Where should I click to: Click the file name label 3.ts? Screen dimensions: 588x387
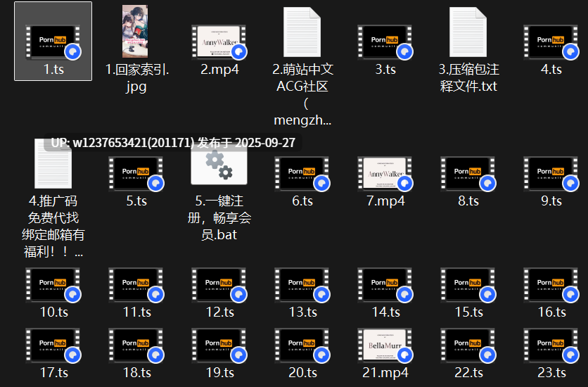(385, 70)
